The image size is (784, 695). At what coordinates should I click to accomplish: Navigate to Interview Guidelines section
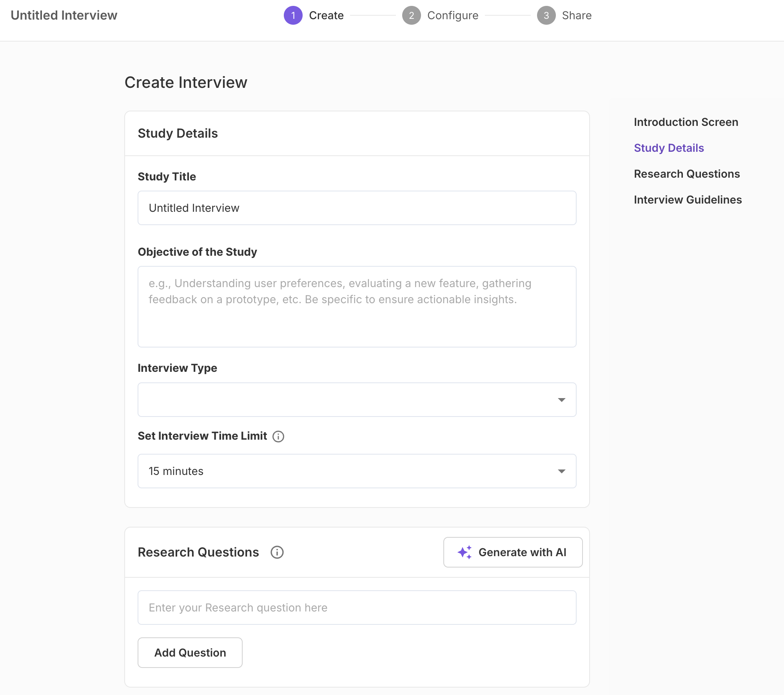688,200
